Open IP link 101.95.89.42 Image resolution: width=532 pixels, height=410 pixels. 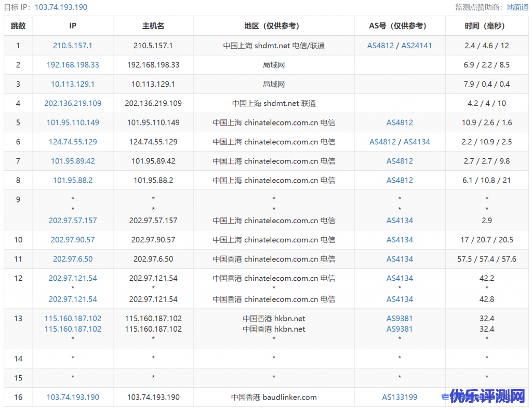[x=73, y=161]
